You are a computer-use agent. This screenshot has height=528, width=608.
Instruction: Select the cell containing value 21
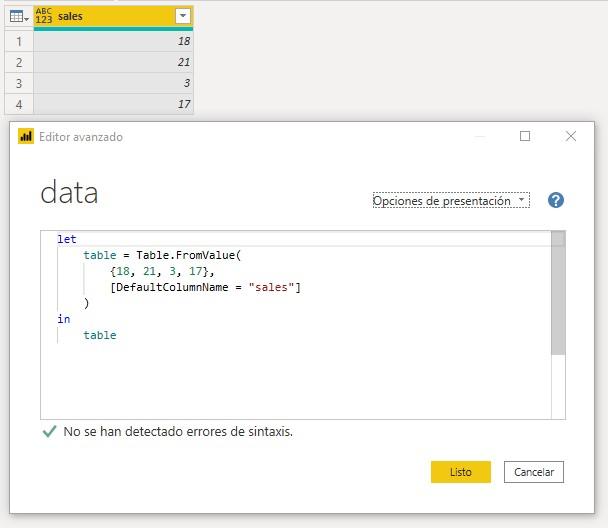113,62
